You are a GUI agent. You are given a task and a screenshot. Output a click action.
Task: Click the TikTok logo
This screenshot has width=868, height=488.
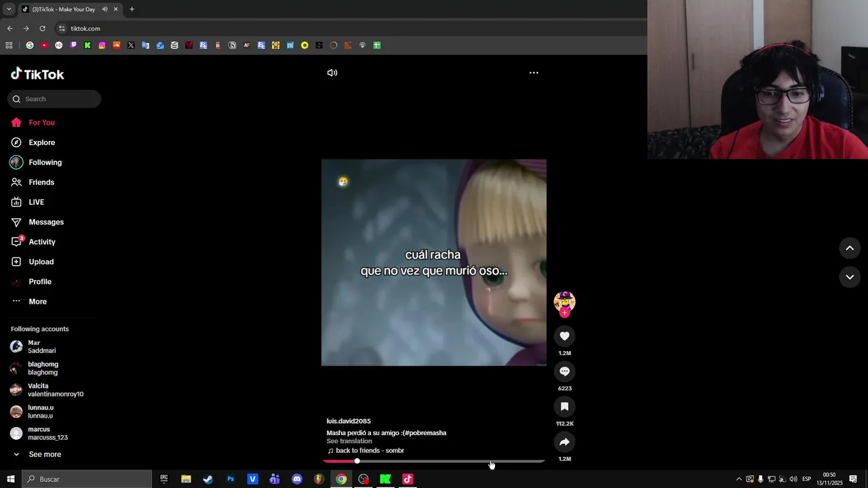37,74
